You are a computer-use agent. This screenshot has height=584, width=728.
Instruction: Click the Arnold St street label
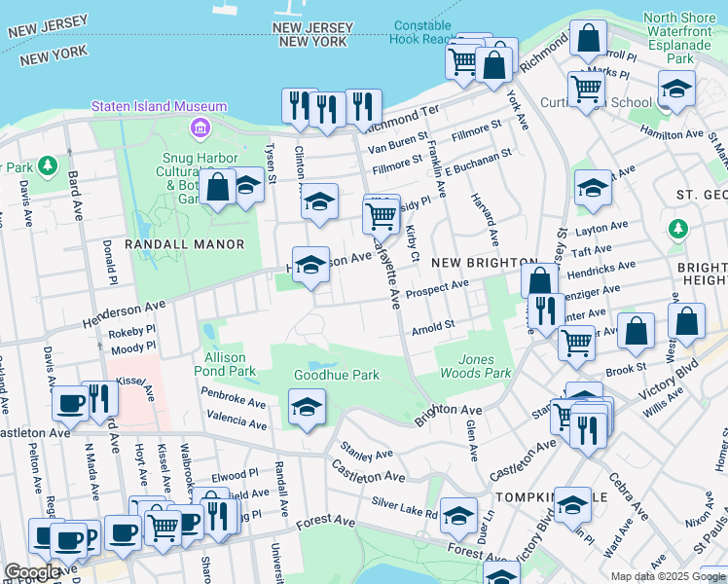[433, 327]
